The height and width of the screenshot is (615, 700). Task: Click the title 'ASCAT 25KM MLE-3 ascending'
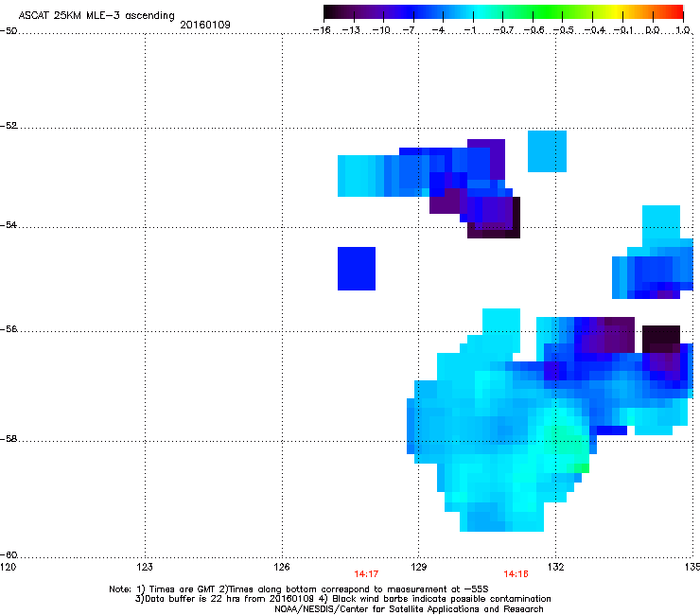(96, 15)
